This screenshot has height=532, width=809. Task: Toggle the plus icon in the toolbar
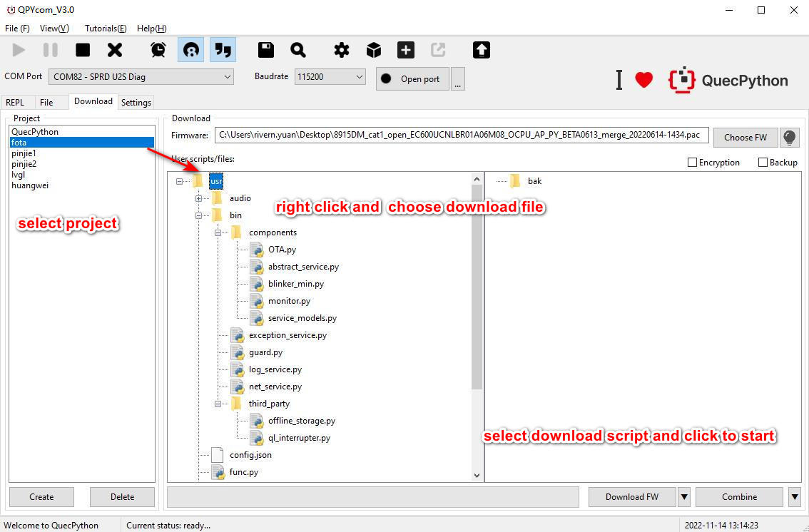[405, 50]
